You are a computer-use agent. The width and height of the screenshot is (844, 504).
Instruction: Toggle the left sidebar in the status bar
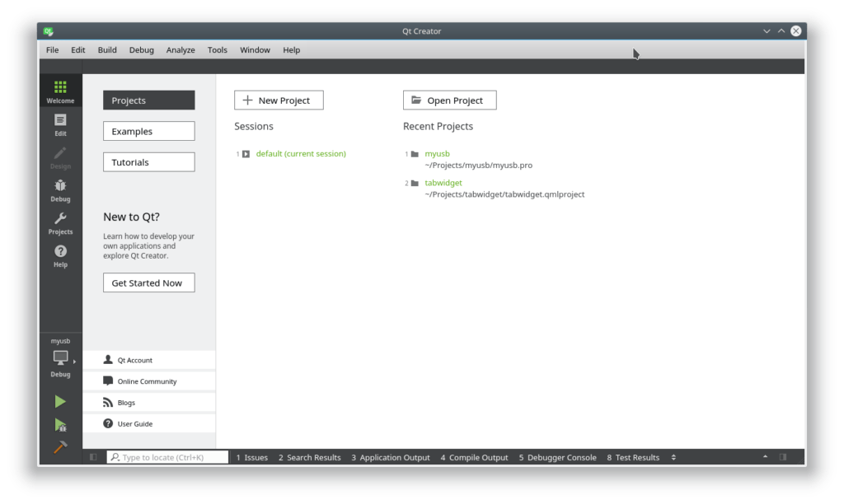click(93, 457)
